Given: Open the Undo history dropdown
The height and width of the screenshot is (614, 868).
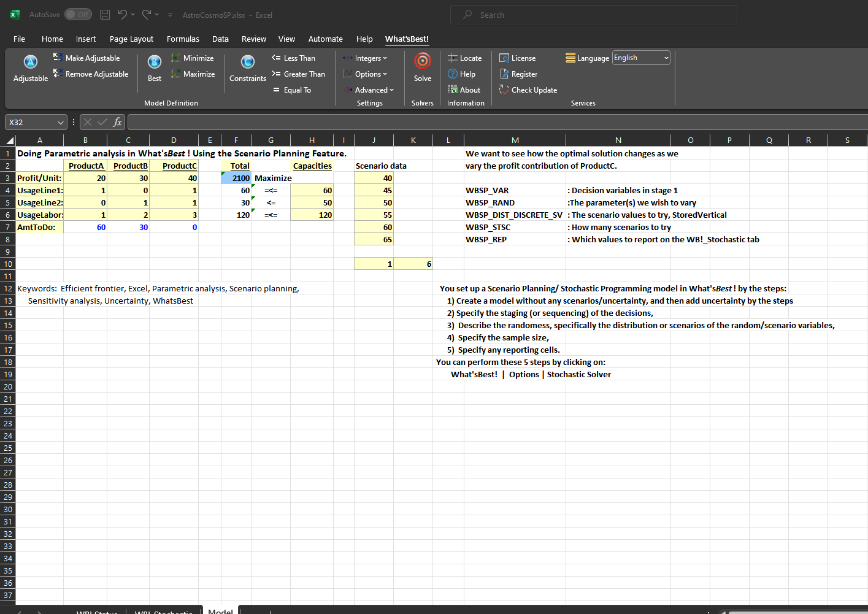Looking at the screenshot, I should 133,14.
